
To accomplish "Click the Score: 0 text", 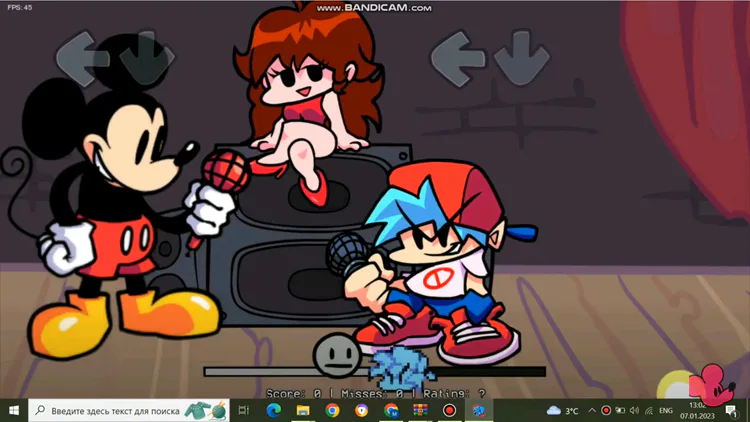I will [294, 394].
